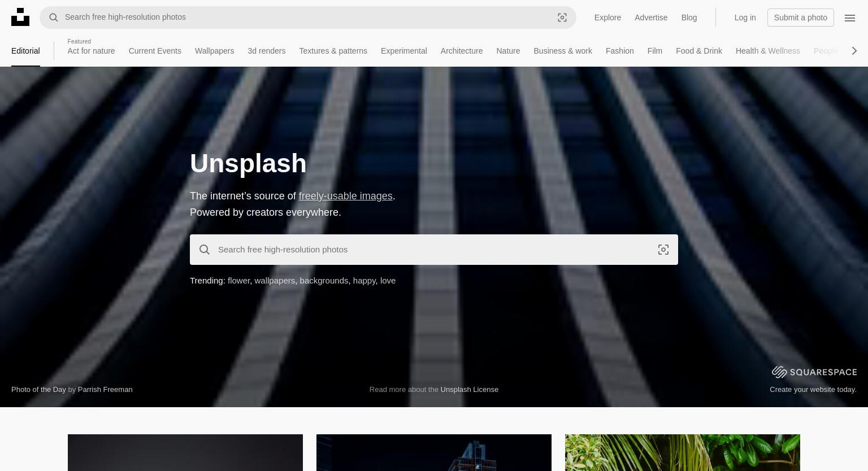Open the Film topic

click(654, 51)
